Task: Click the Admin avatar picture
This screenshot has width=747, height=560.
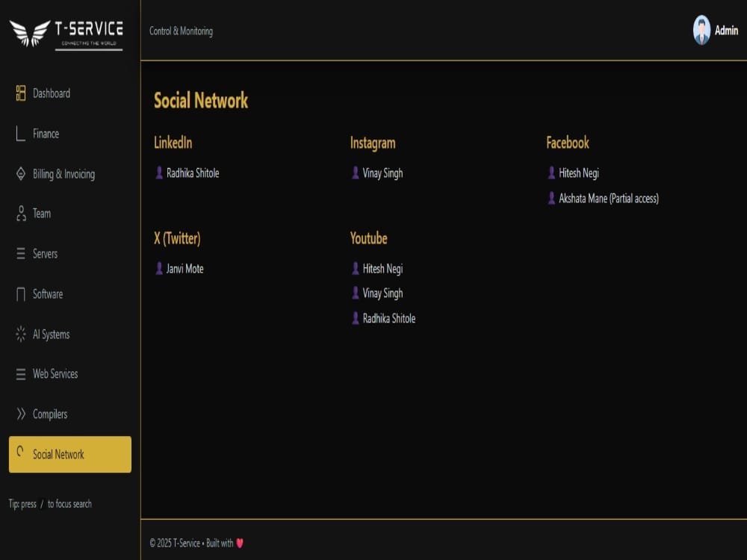Action: pos(701,30)
